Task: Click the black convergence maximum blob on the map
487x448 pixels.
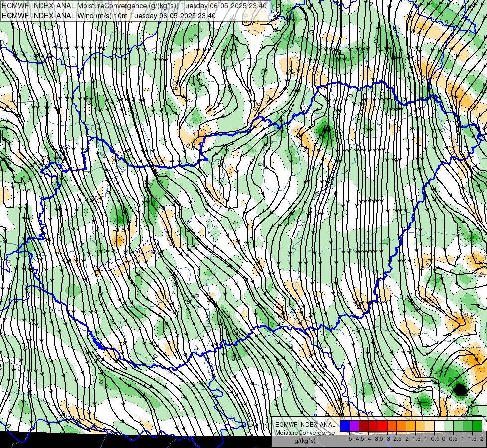Action: (460, 390)
